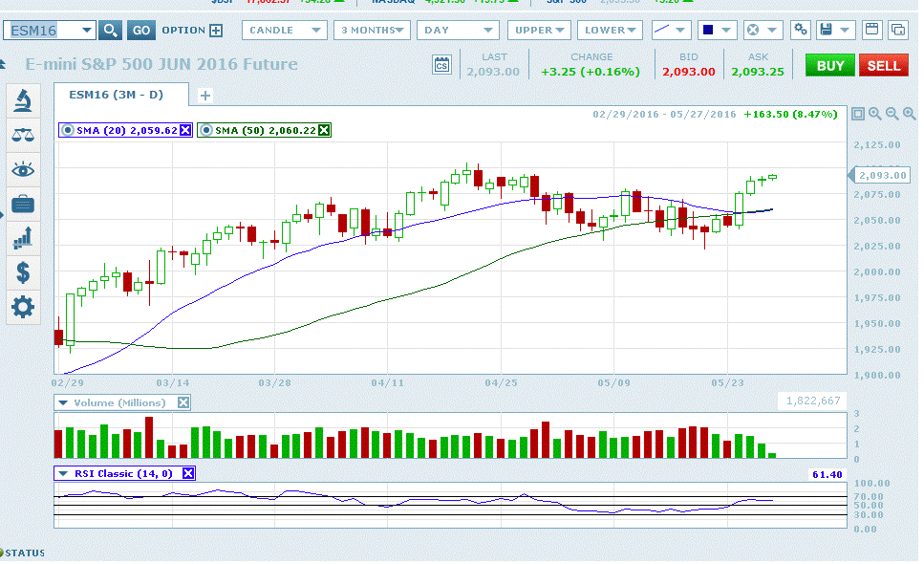Viewport: 924px width, 564px height.
Task: Toggle the SMA (50) indicator radio button
Action: [205, 130]
